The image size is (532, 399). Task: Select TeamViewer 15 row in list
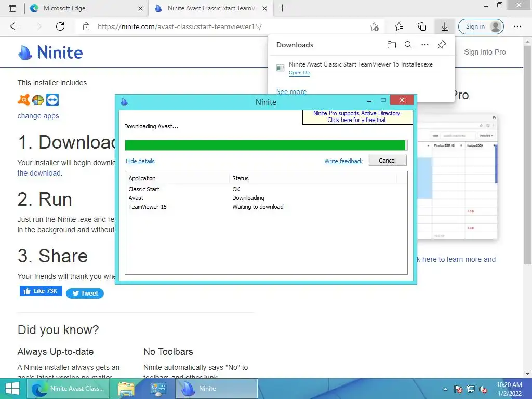click(266, 207)
